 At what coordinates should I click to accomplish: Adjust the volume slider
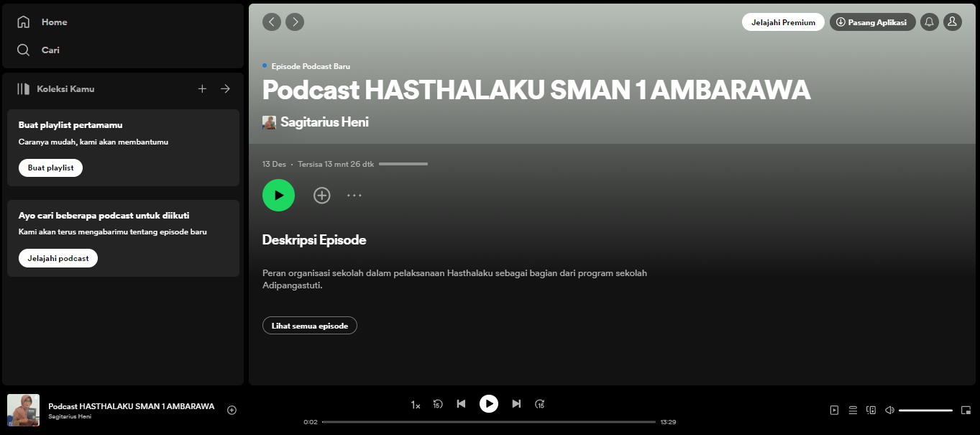925,410
